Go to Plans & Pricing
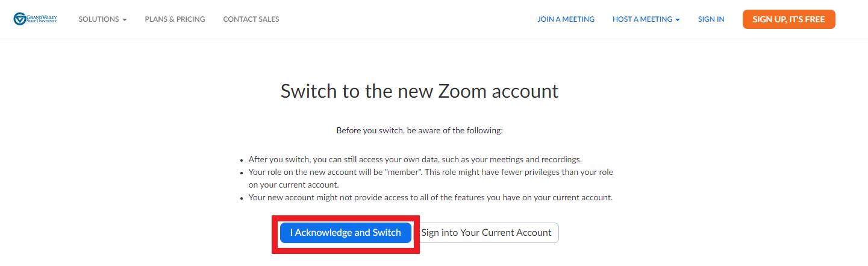The height and width of the screenshot is (266, 868). click(x=175, y=19)
